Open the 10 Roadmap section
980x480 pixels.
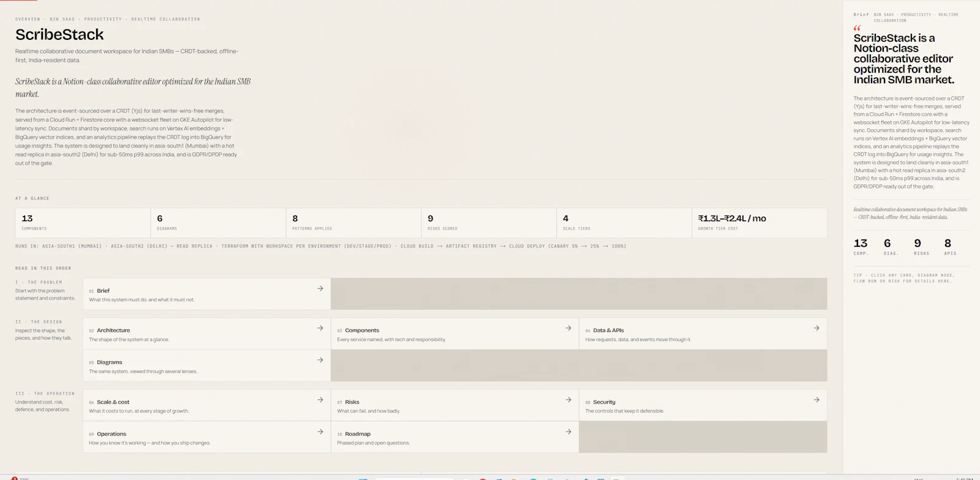(455, 437)
